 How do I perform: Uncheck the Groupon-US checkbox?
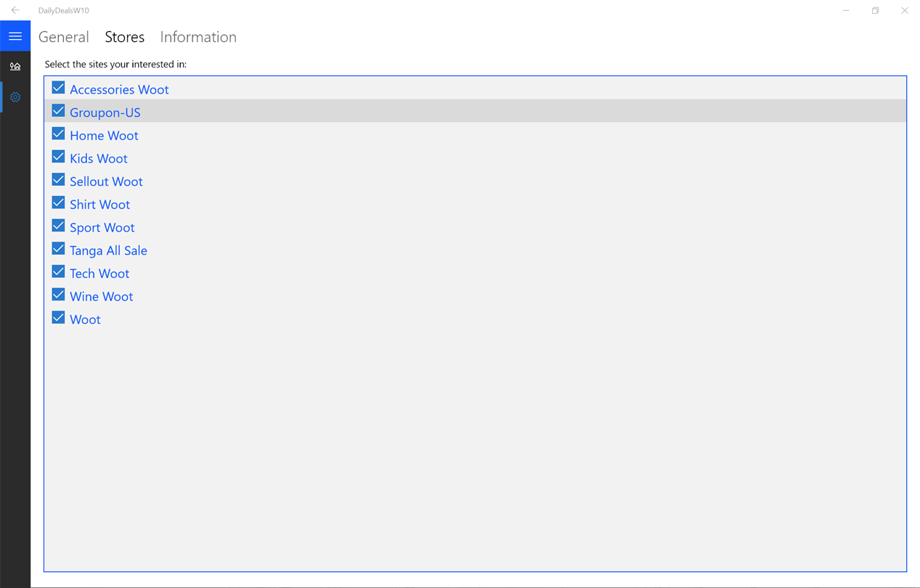point(58,111)
